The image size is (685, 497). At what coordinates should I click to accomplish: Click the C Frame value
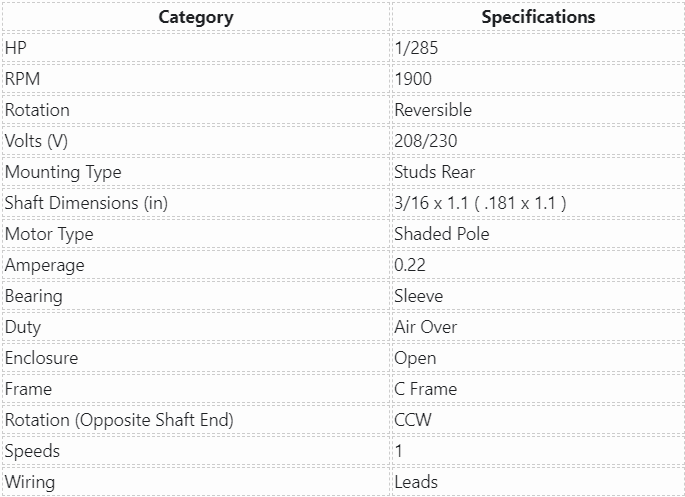coord(426,389)
